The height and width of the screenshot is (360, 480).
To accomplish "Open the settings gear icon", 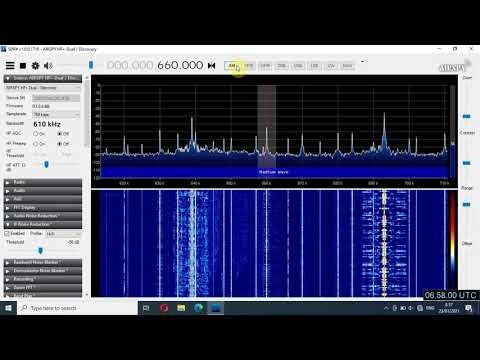I will point(35,66).
